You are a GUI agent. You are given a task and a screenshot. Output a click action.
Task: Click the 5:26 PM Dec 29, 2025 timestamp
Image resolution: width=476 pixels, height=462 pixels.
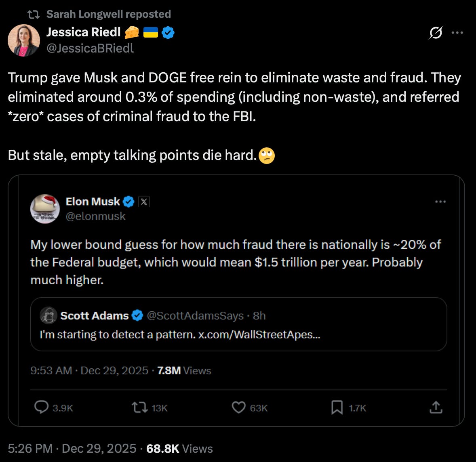(72, 448)
